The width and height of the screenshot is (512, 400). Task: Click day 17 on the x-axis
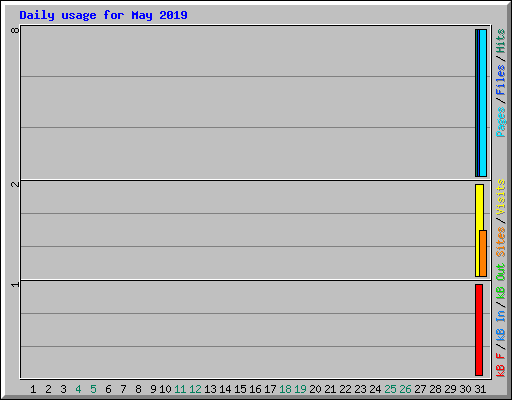pos(270,389)
